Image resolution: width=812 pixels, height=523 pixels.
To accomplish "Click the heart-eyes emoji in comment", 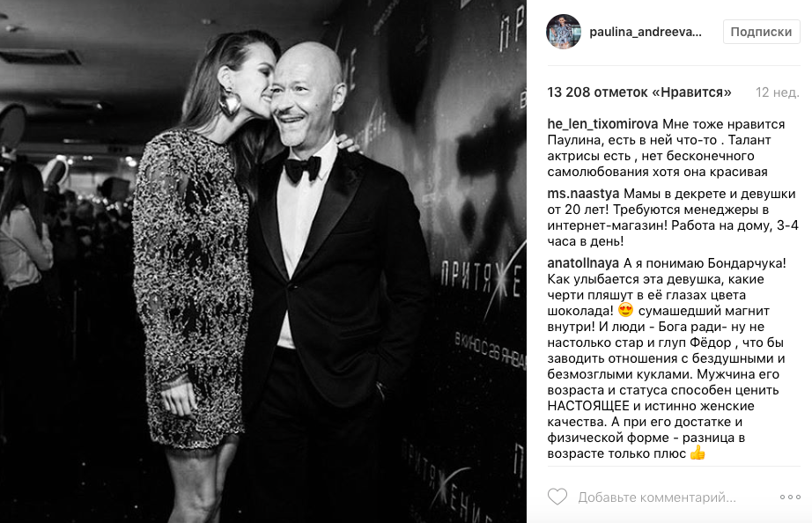I will click(x=625, y=311).
